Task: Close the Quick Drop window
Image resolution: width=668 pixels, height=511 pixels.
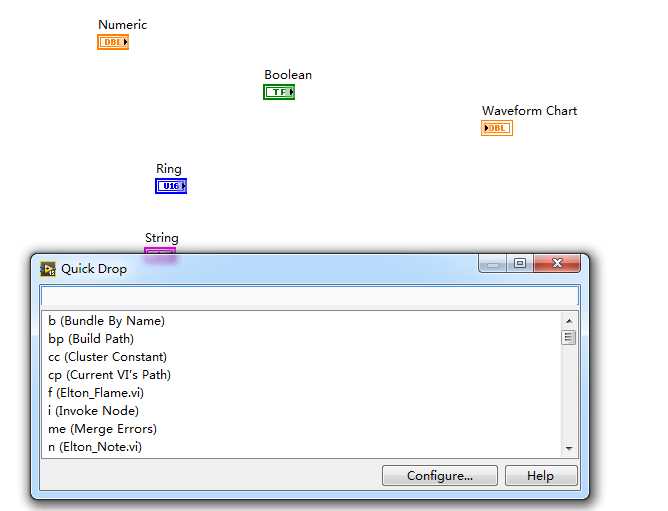Action: (x=557, y=264)
